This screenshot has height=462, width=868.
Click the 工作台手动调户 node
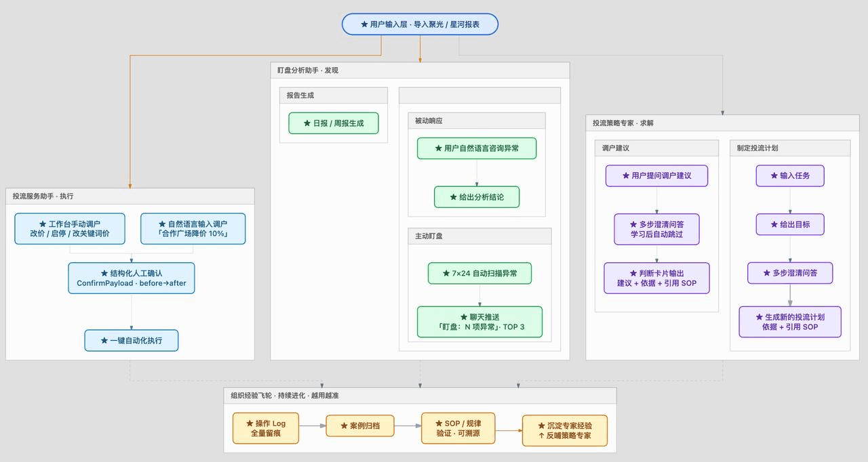click(x=70, y=228)
